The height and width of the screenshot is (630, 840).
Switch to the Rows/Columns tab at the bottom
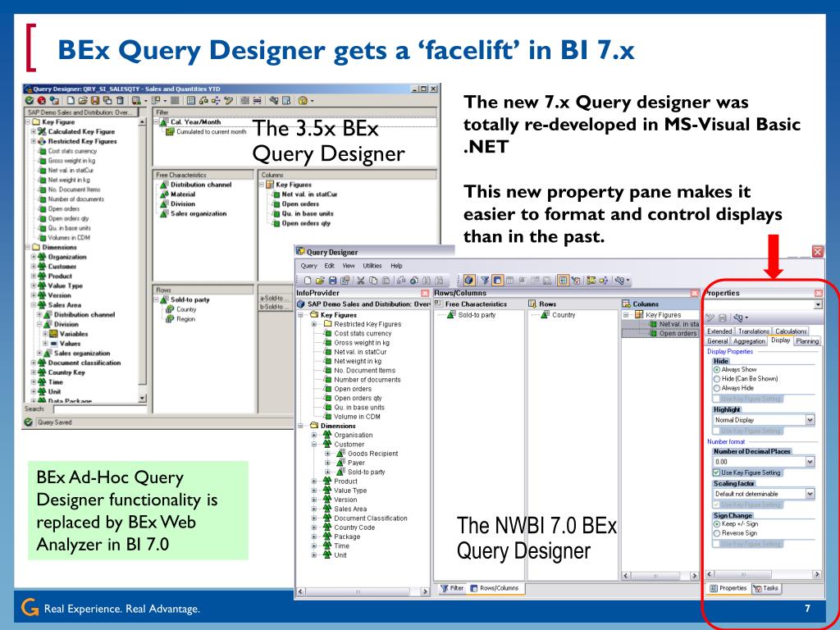[495, 588]
